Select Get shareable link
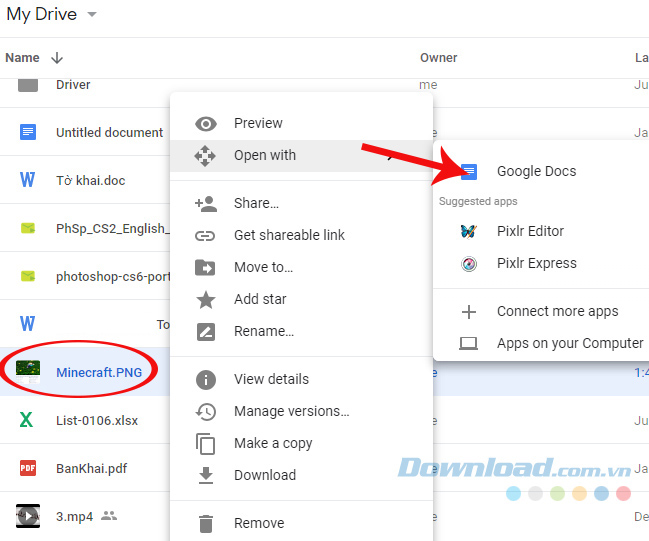 (x=301, y=236)
